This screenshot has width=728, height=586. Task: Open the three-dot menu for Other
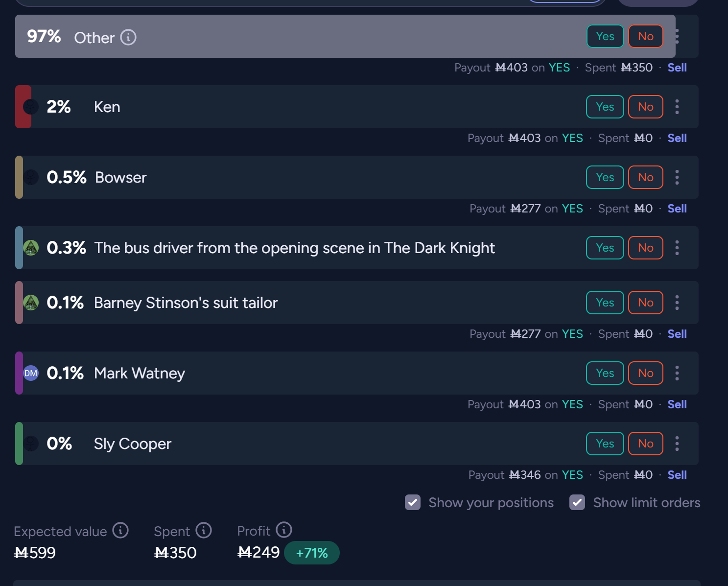point(677,36)
